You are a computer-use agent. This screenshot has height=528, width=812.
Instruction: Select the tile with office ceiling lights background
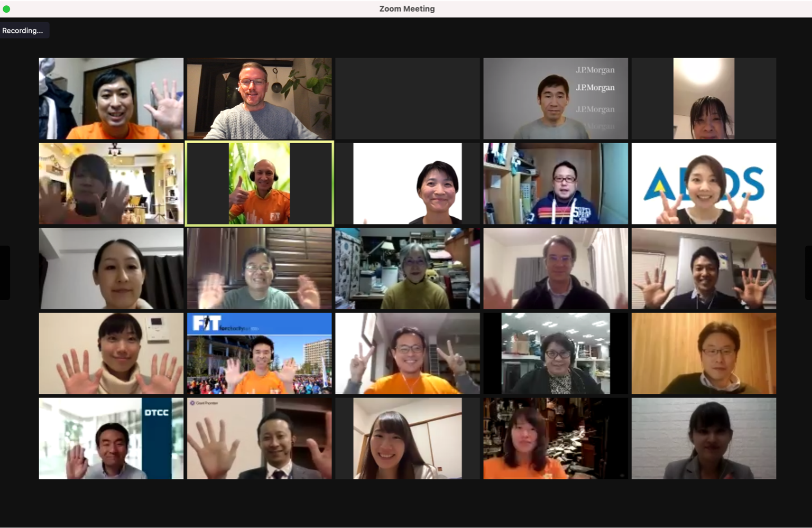tap(556, 354)
